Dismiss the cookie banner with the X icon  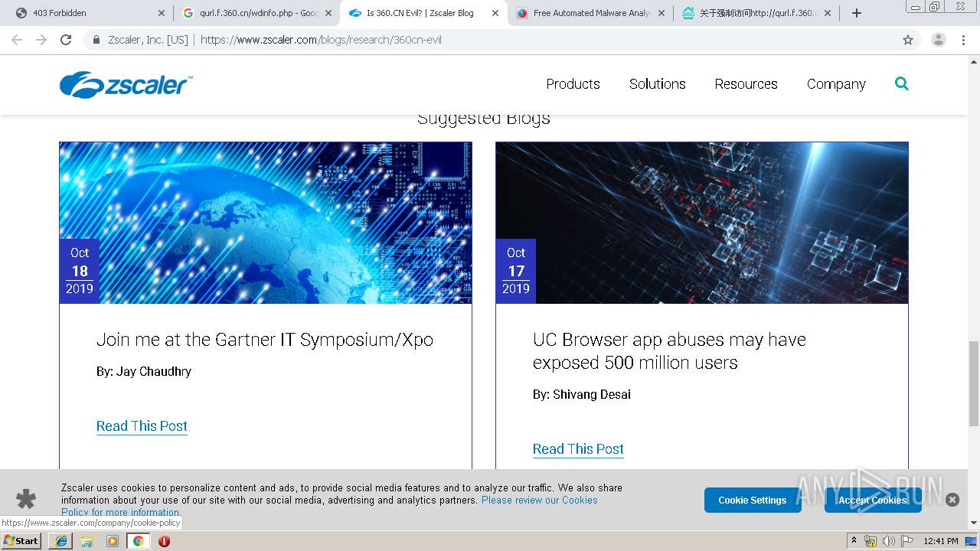pos(952,500)
